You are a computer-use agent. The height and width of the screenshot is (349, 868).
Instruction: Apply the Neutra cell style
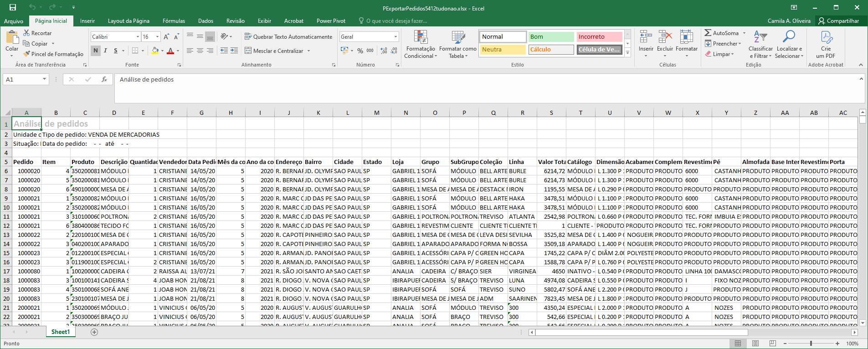(x=503, y=50)
